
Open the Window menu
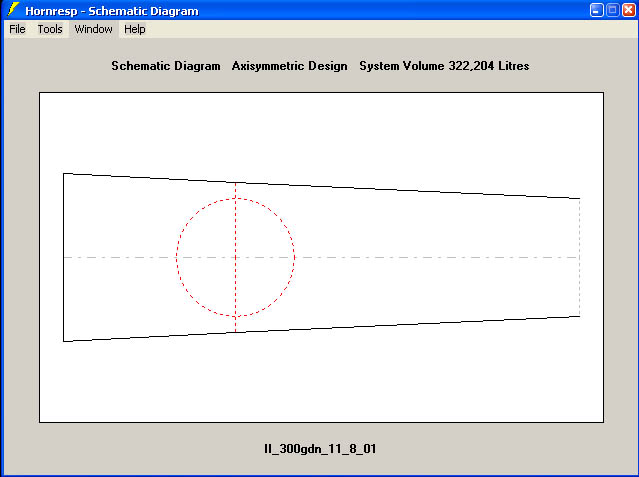tap(93, 29)
